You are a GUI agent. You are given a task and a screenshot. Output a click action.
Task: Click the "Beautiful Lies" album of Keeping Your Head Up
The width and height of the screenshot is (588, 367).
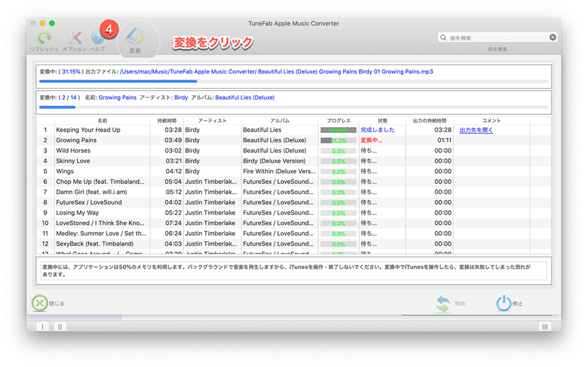[x=262, y=130]
